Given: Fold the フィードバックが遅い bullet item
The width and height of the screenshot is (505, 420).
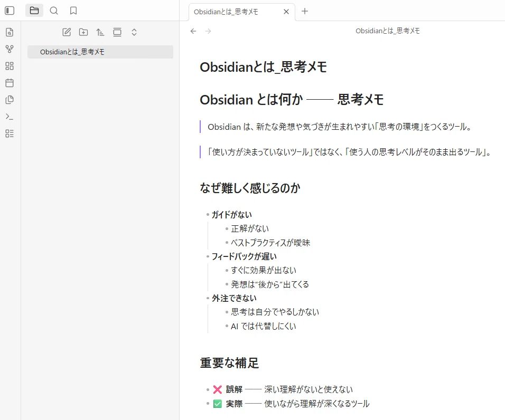Looking at the screenshot, I should click(208, 256).
